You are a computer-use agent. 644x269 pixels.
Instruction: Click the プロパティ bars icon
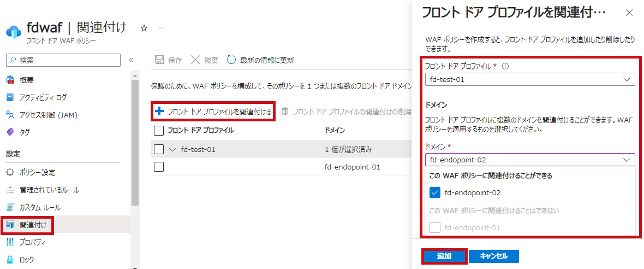click(x=10, y=242)
